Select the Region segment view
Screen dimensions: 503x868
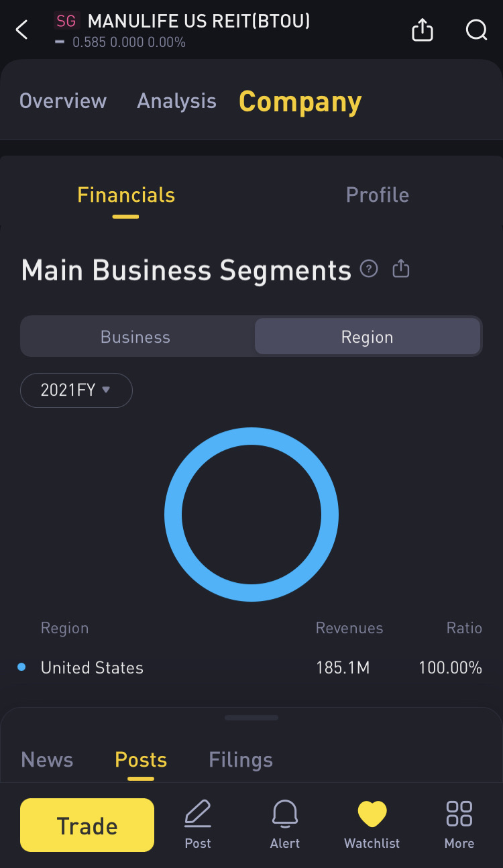tap(367, 337)
